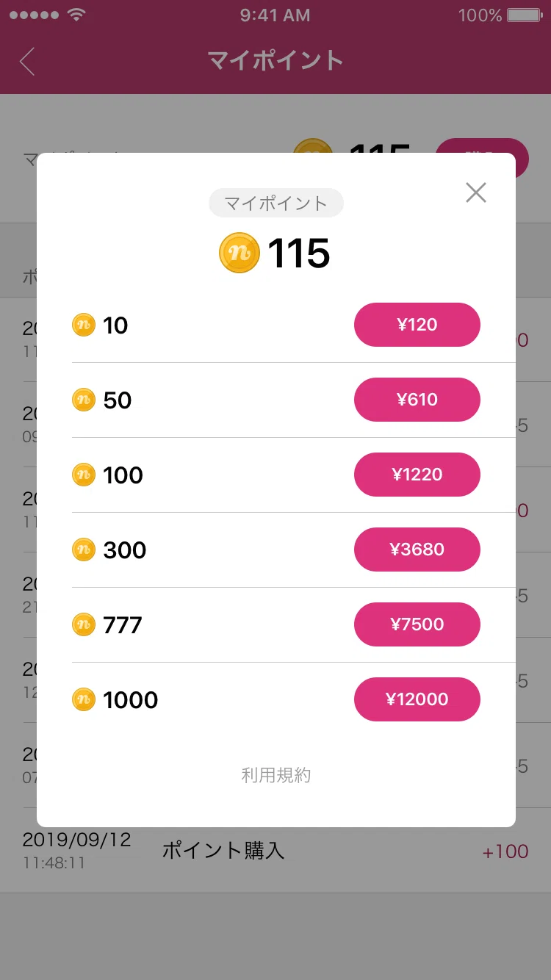Tap the マイポイント label pill

276,203
